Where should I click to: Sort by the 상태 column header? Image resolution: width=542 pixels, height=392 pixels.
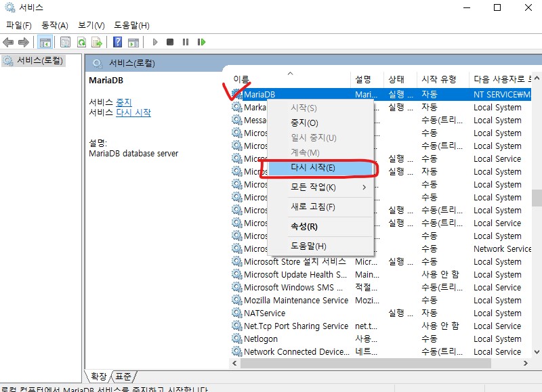click(400, 79)
